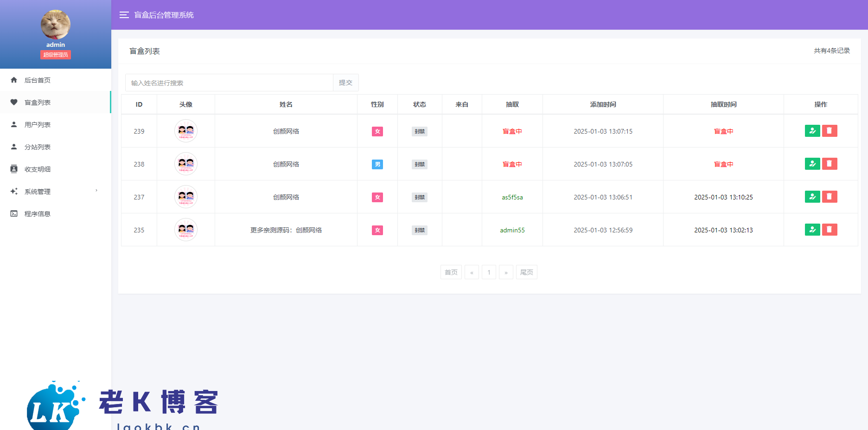Delete record 235 using red trash icon

[830, 230]
